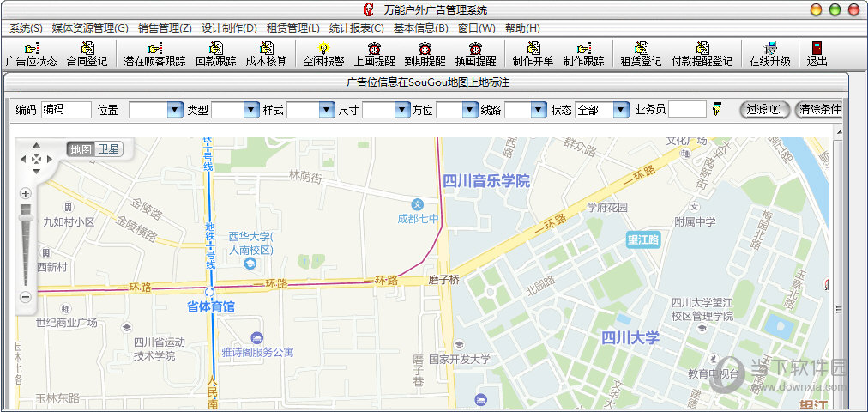Click the 到期提醒 expiry reminder icon

click(x=425, y=53)
